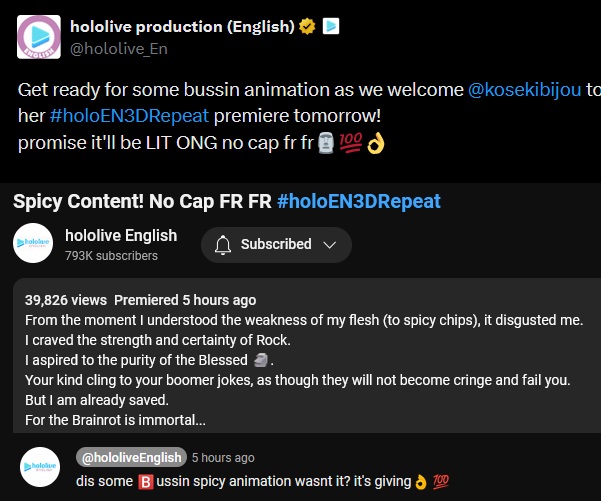Open hololive English channel avatar

[33, 243]
